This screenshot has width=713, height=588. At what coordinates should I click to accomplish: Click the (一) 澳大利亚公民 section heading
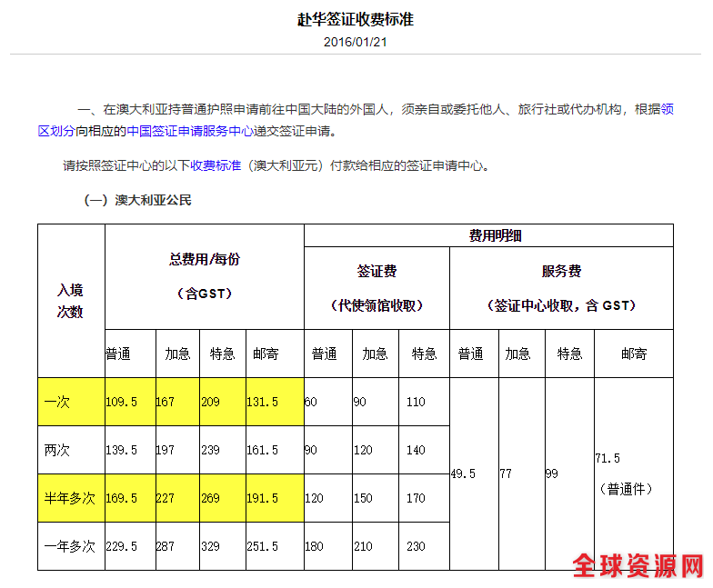(137, 201)
